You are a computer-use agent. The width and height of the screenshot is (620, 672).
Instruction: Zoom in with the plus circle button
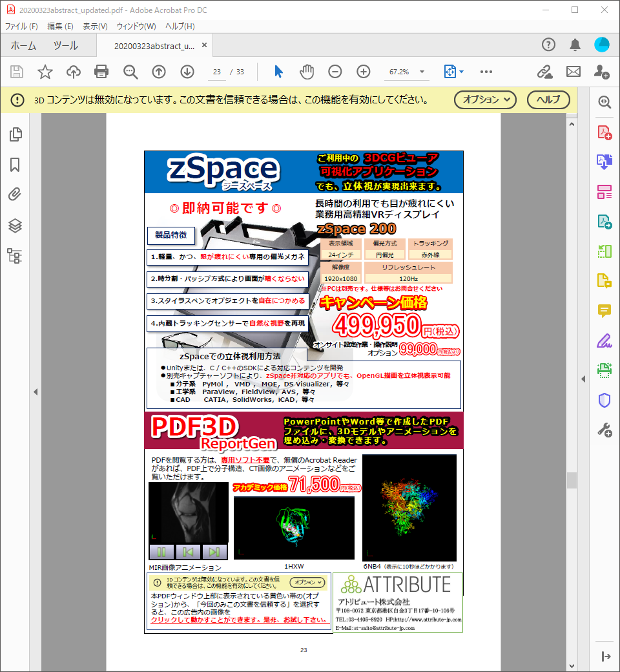pos(364,72)
